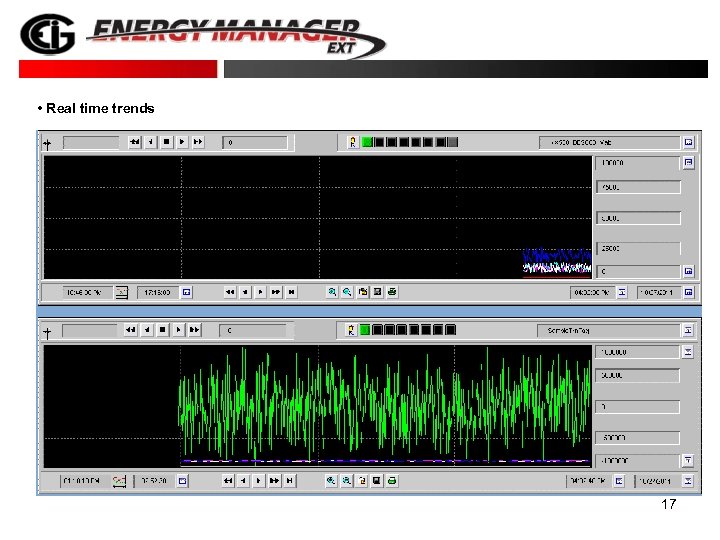The width and height of the screenshot is (720, 540).
Task: Click the button beside the 100000 scale value
Action: point(688,352)
